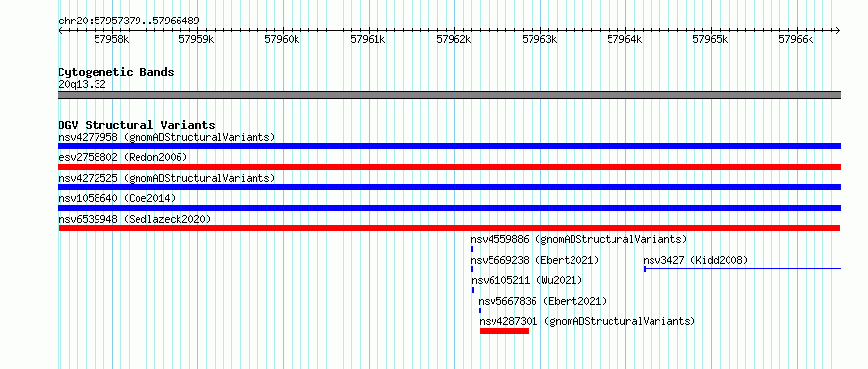Select the red bar under nsv6539948
Viewport: 868px width, 369px height.
click(449, 228)
